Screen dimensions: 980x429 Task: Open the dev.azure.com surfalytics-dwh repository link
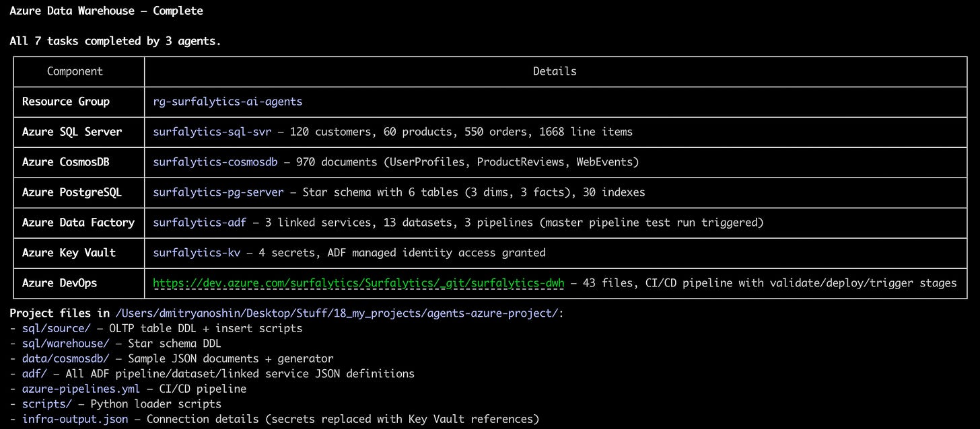click(x=359, y=283)
